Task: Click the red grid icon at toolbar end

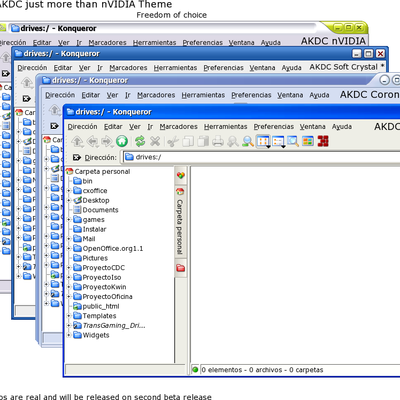Action: point(323,141)
